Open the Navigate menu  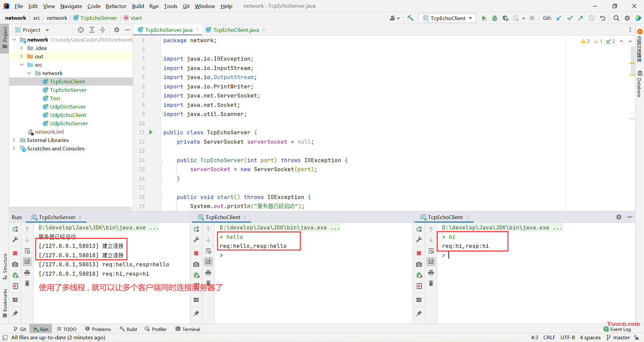[71, 6]
